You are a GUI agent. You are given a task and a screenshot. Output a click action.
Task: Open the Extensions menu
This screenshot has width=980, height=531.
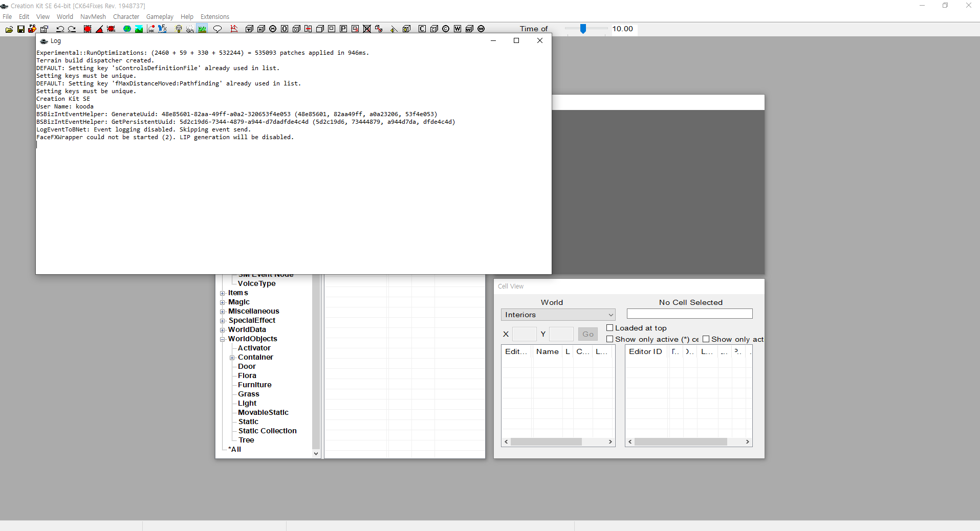coord(215,17)
